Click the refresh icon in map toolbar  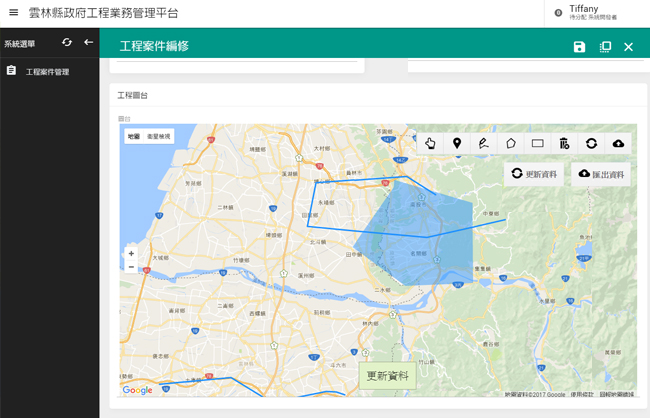pos(591,143)
